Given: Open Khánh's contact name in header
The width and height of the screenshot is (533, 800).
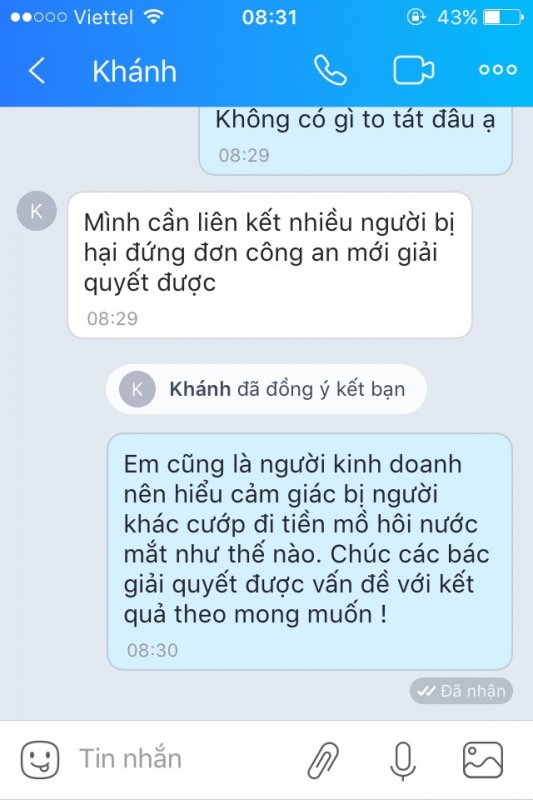Looking at the screenshot, I should [135, 71].
